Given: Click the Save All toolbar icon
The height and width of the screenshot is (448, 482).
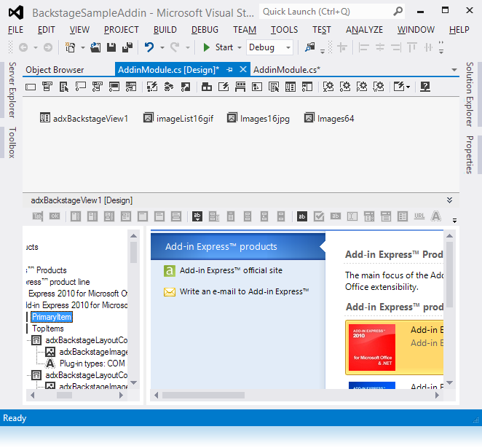Looking at the screenshot, I should 127,47.
